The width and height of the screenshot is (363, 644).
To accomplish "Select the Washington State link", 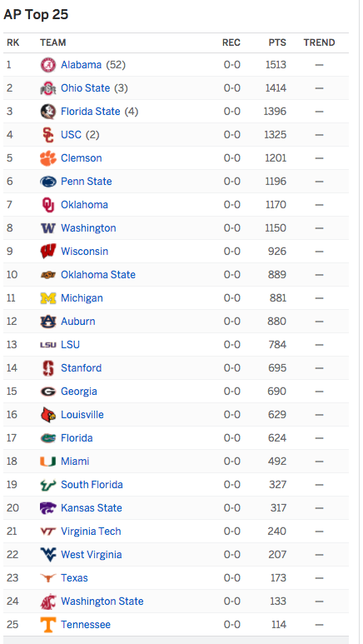I will point(102,602).
